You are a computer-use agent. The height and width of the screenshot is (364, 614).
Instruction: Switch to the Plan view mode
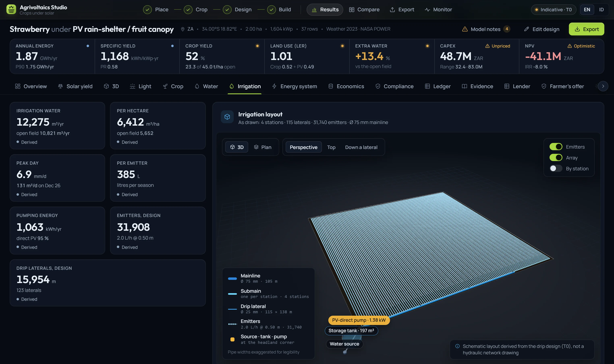(x=262, y=147)
